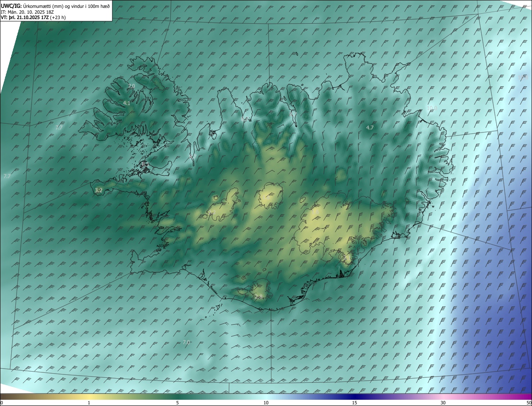The image size is (532, 406).
Task: Click the '50' tick on colour scale
Action: tap(529, 403)
